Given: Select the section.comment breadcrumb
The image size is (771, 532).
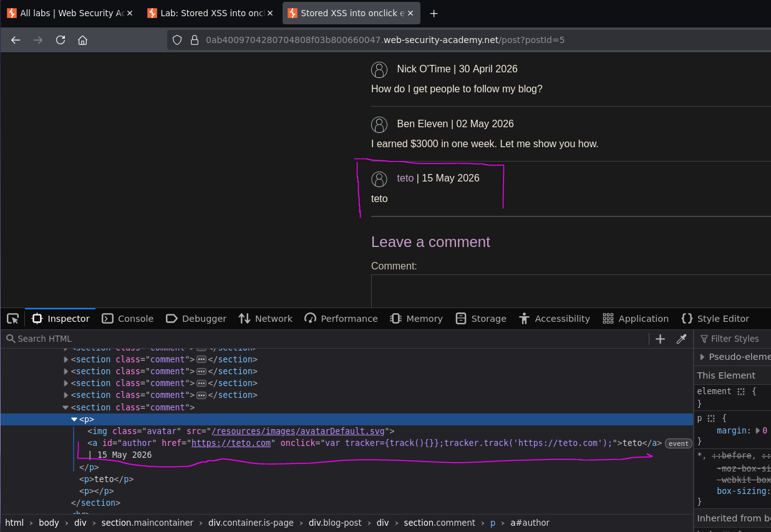Looking at the screenshot, I should (439, 523).
